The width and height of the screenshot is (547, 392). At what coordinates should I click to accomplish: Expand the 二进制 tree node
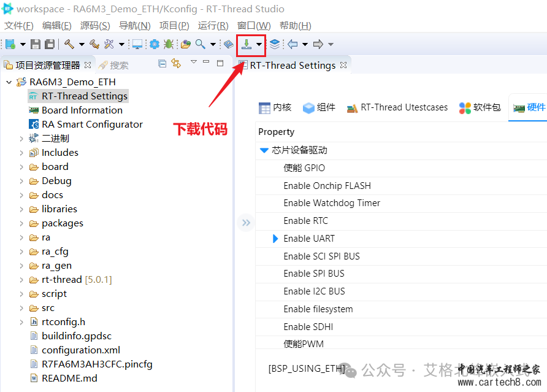(x=21, y=139)
